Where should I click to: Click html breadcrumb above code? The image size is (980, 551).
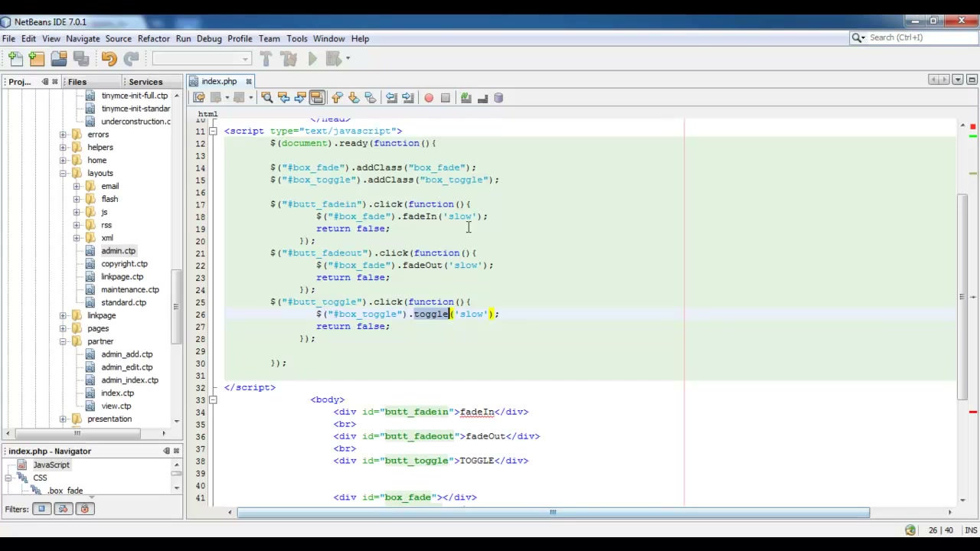pos(207,114)
